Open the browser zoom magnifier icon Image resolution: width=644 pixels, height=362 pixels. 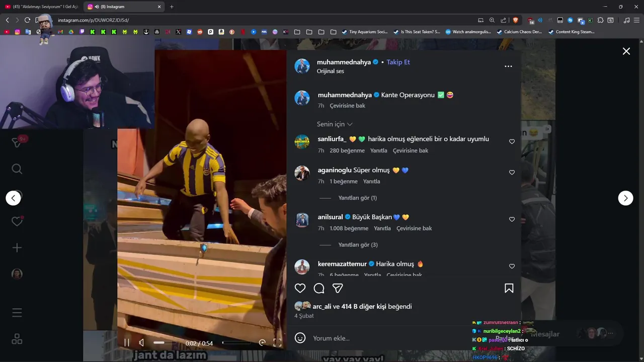[492, 20]
